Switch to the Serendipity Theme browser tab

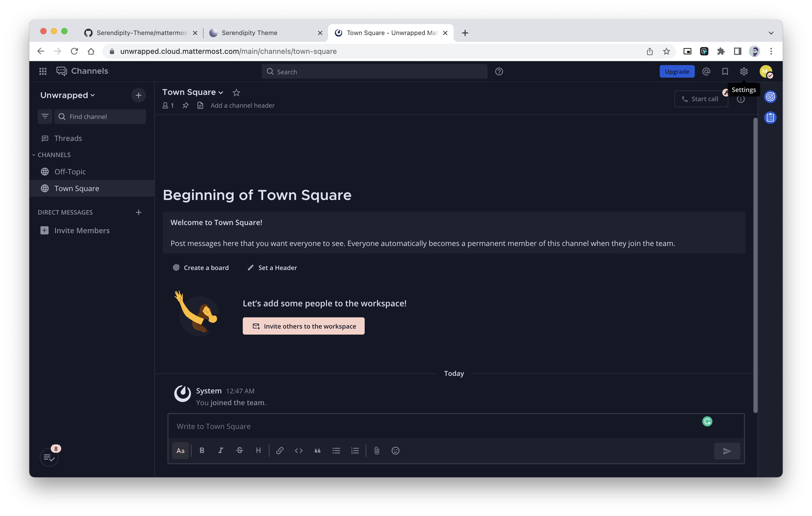pos(250,33)
